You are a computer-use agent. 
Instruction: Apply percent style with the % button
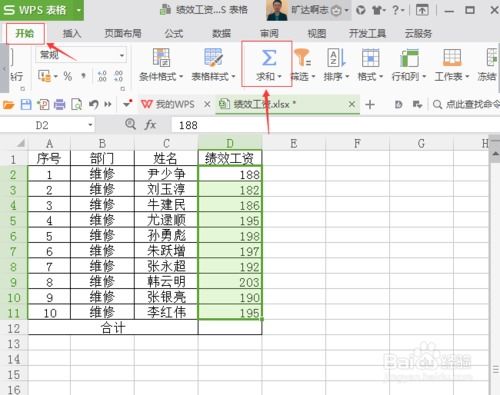coord(68,76)
